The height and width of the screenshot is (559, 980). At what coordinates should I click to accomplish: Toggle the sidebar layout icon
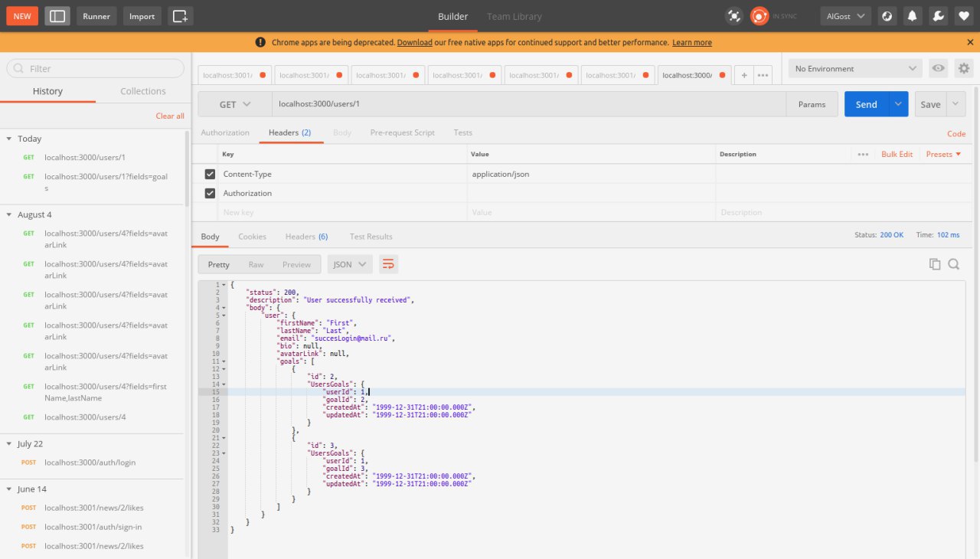57,16
